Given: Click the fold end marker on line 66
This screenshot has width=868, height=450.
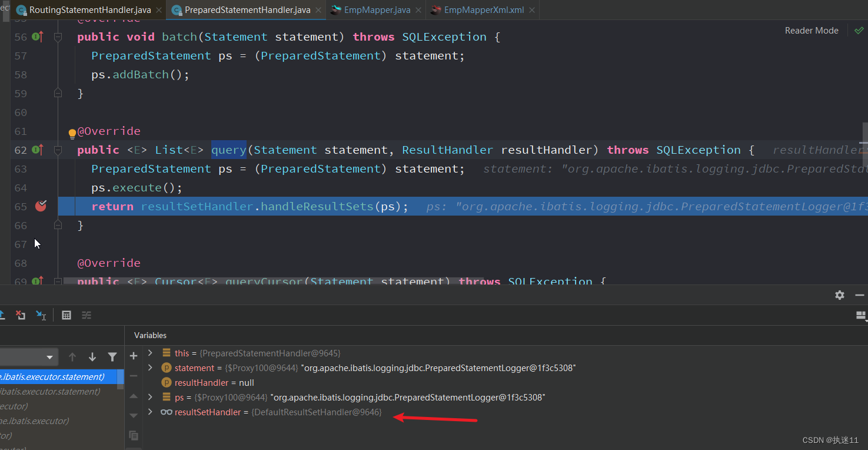Looking at the screenshot, I should click(x=58, y=225).
